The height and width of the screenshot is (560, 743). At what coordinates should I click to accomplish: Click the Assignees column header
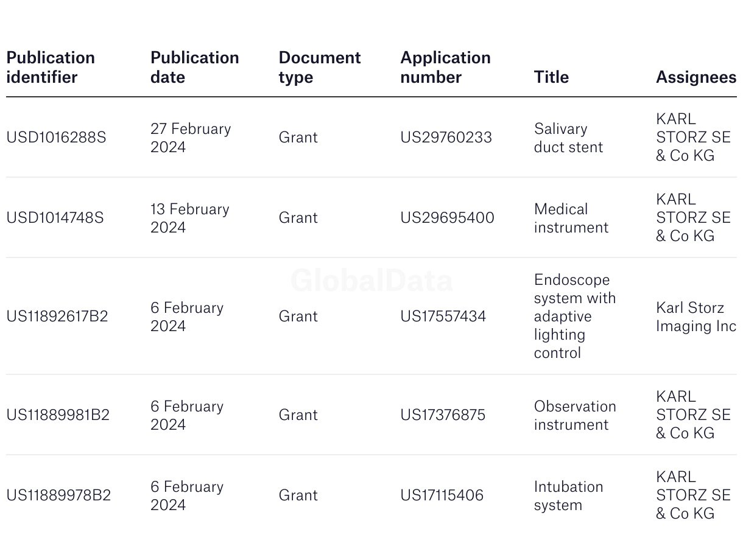click(695, 77)
